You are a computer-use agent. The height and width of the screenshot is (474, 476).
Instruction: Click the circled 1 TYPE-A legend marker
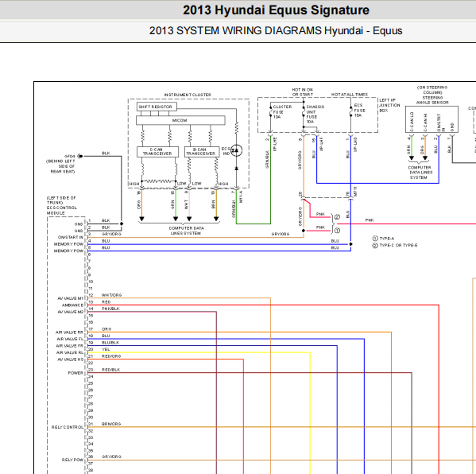click(x=375, y=239)
